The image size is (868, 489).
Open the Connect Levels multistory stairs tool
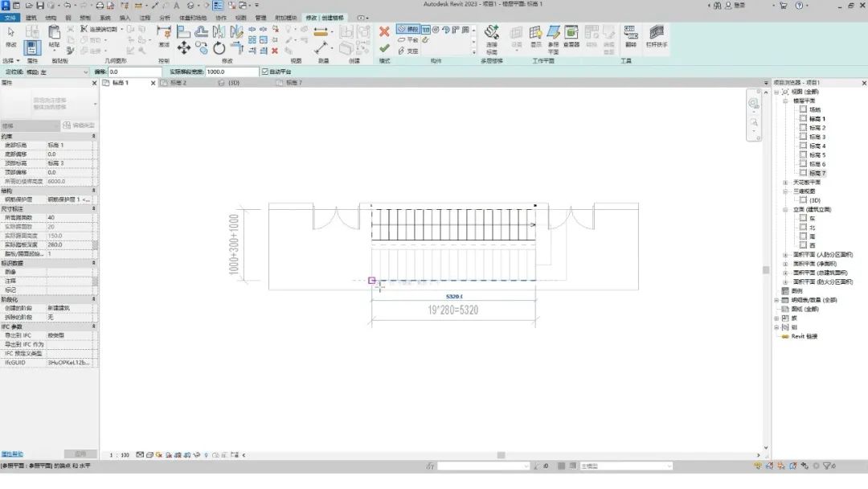(492, 39)
